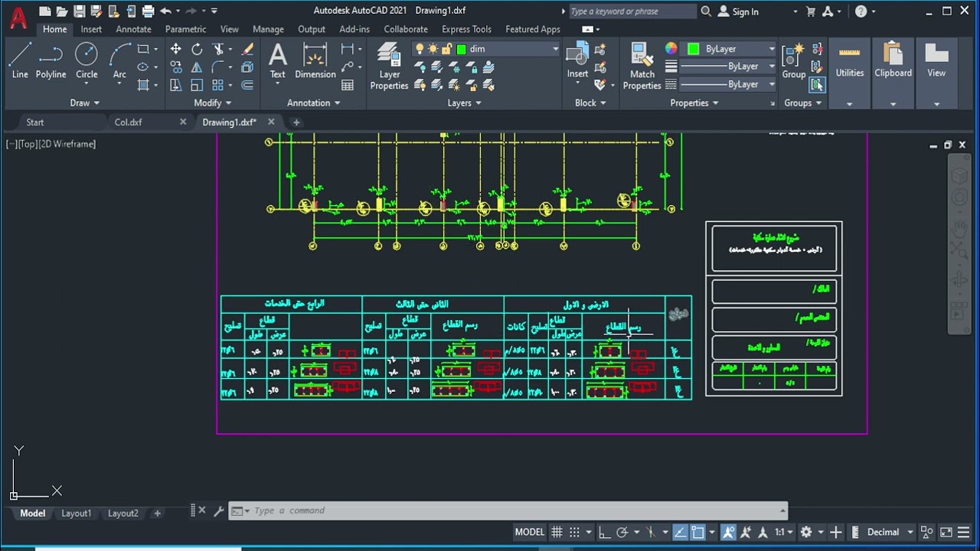Activate the Arc tool

point(119,61)
